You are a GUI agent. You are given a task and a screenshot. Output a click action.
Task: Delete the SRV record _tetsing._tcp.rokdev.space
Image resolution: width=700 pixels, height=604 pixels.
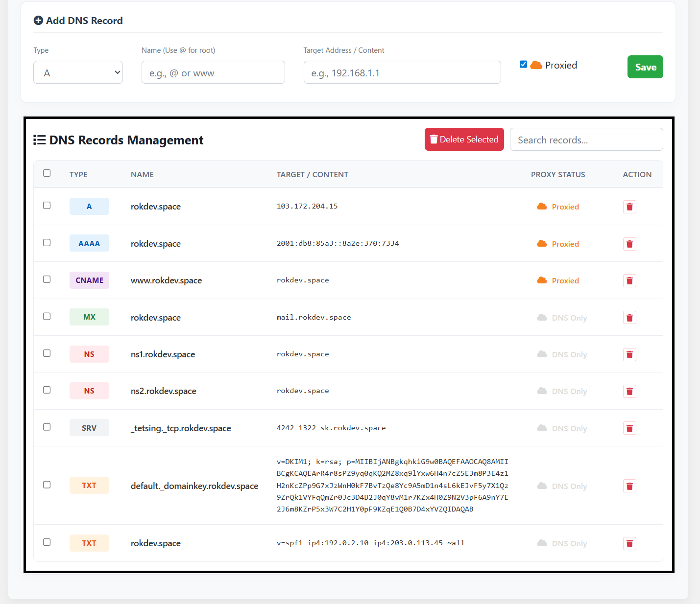point(629,427)
